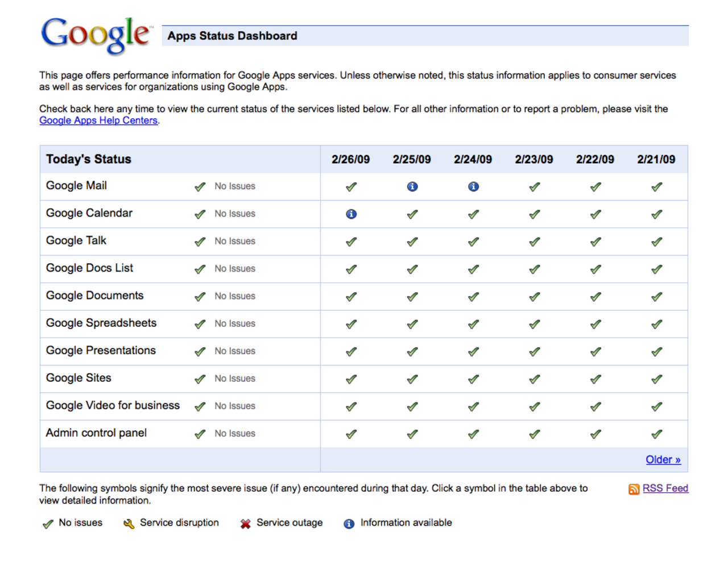
Task: Select the Google Video for business row label
Action: point(113,406)
